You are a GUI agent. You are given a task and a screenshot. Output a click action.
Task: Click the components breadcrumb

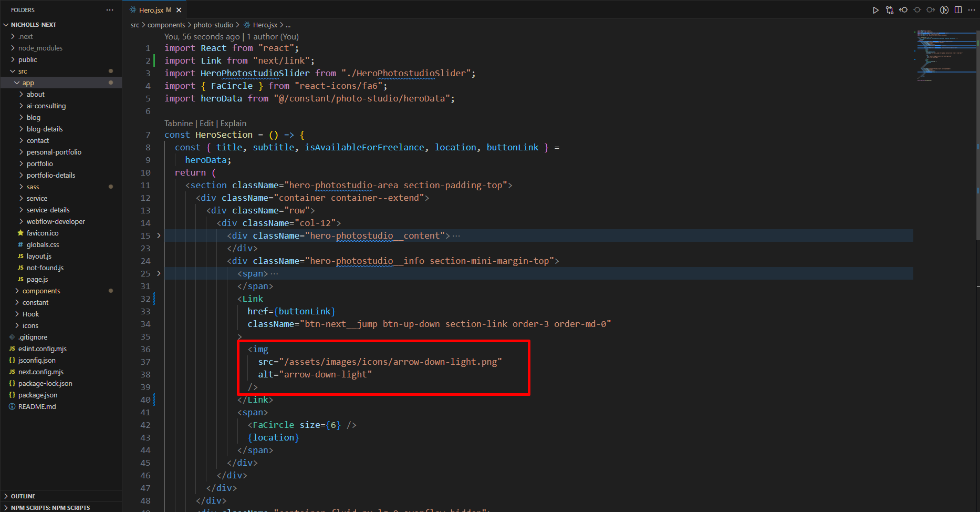click(166, 25)
